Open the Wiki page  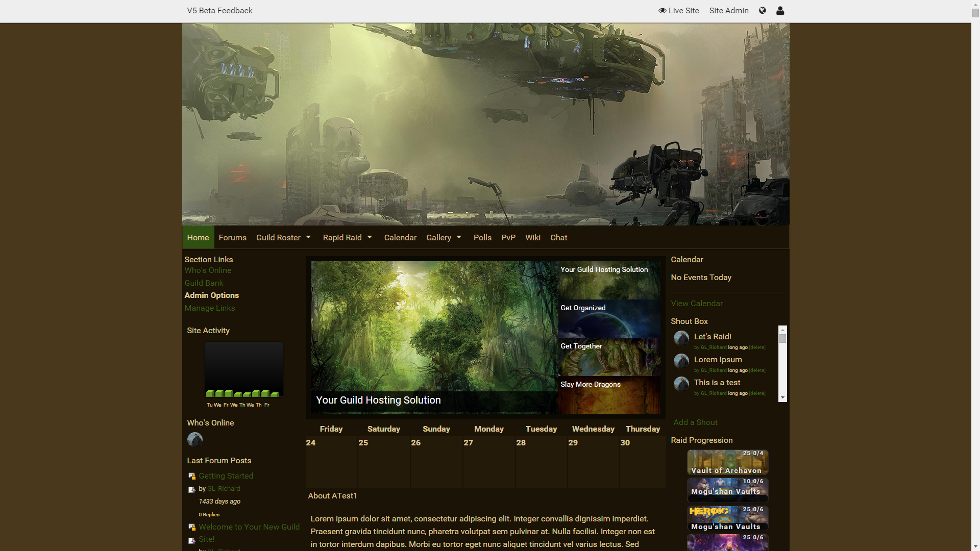pyautogui.click(x=533, y=237)
